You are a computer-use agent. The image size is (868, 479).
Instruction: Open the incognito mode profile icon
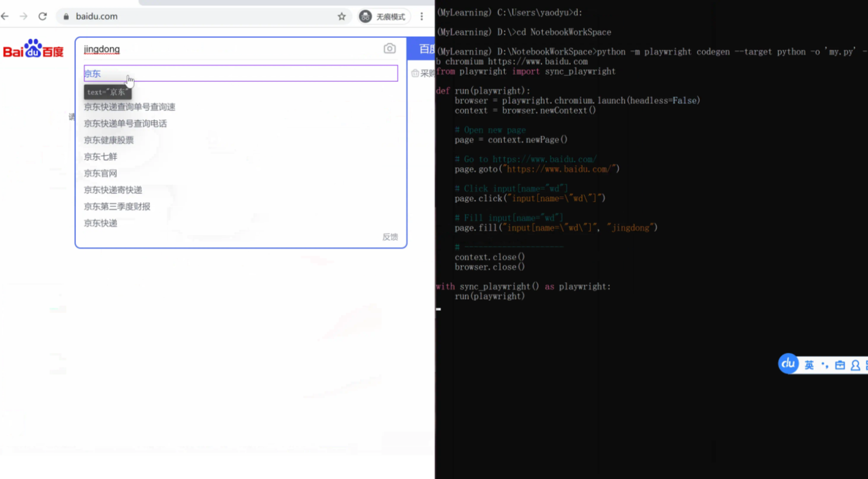365,16
